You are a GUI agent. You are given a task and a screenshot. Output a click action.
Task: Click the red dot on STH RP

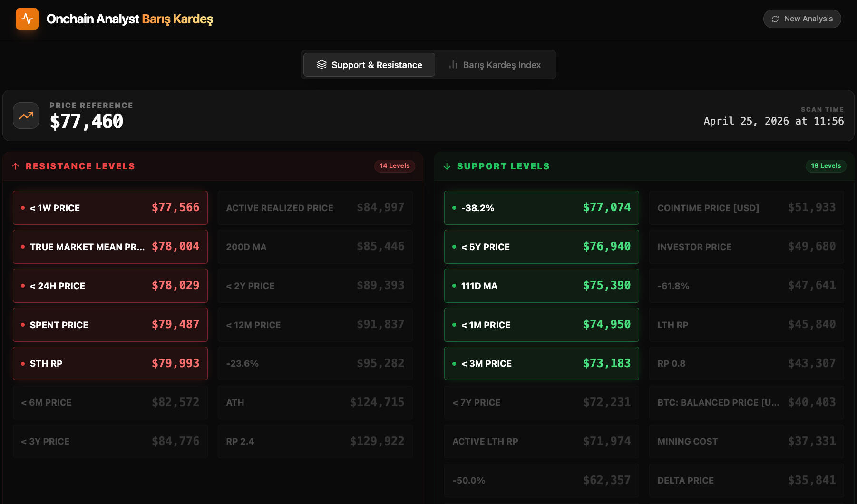pyautogui.click(x=23, y=364)
